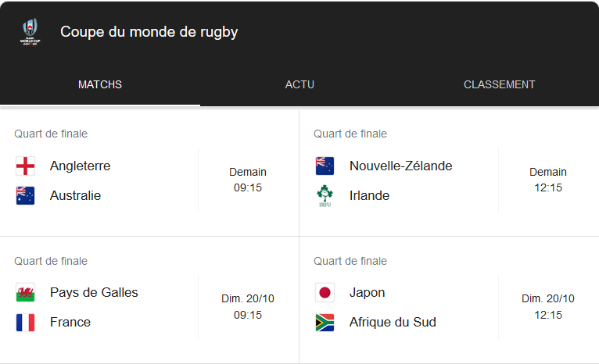The width and height of the screenshot is (599, 364).
Task: Click the New Zealand flag icon
Action: tap(325, 166)
